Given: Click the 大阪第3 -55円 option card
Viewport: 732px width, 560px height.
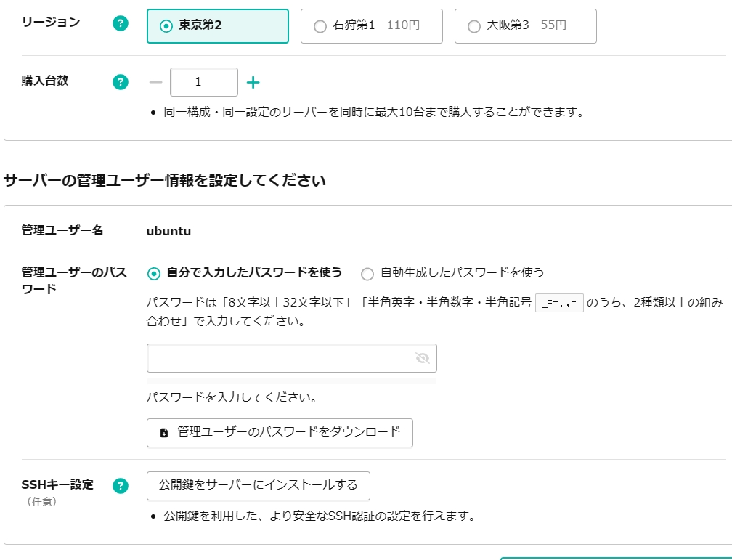Looking at the screenshot, I should click(525, 26).
